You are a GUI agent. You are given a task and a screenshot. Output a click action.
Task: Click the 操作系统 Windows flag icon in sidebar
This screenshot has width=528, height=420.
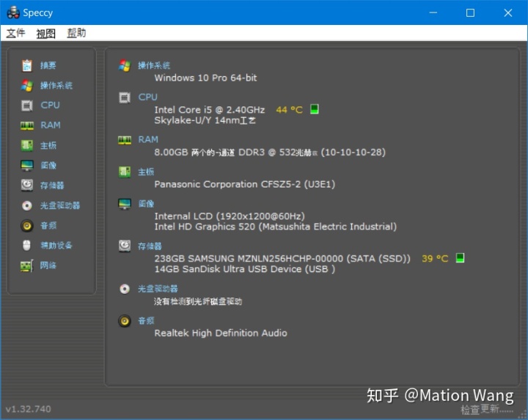(27, 86)
